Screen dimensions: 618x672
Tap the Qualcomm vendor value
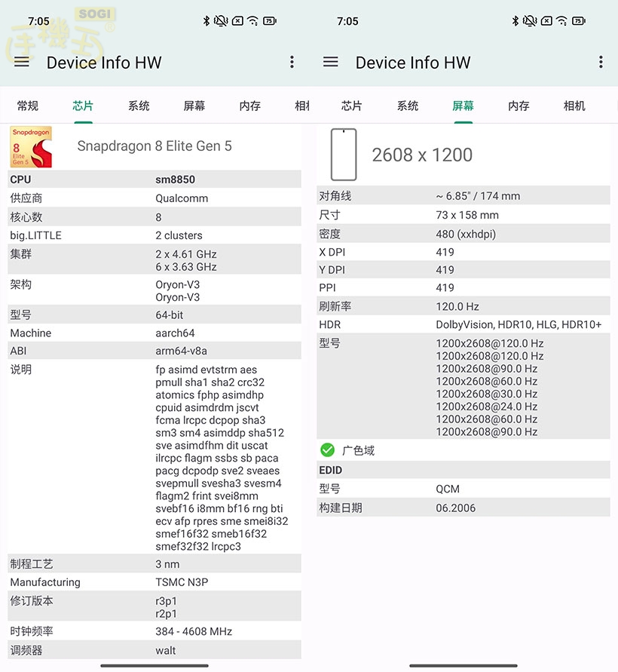coord(182,198)
